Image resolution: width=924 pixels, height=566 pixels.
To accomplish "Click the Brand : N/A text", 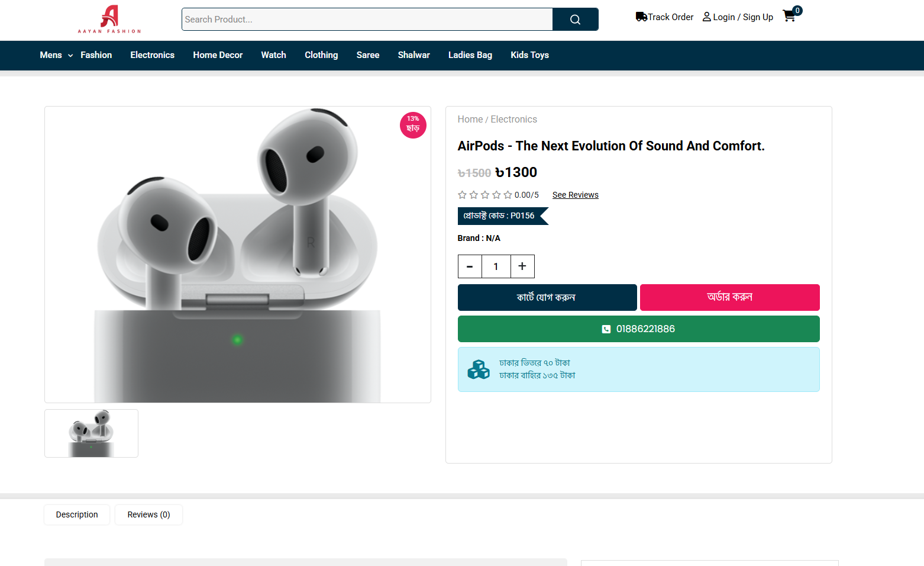I will [479, 238].
